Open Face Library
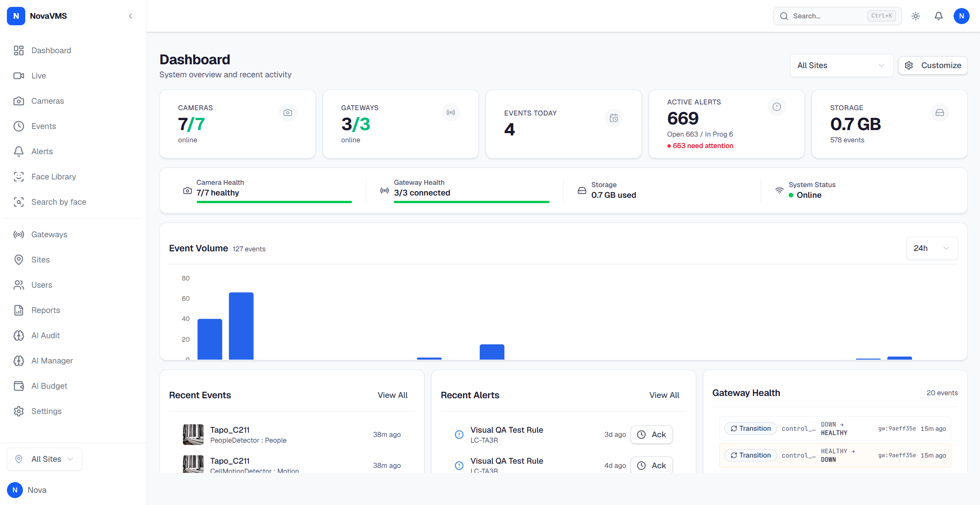The height and width of the screenshot is (505, 980). click(73, 177)
